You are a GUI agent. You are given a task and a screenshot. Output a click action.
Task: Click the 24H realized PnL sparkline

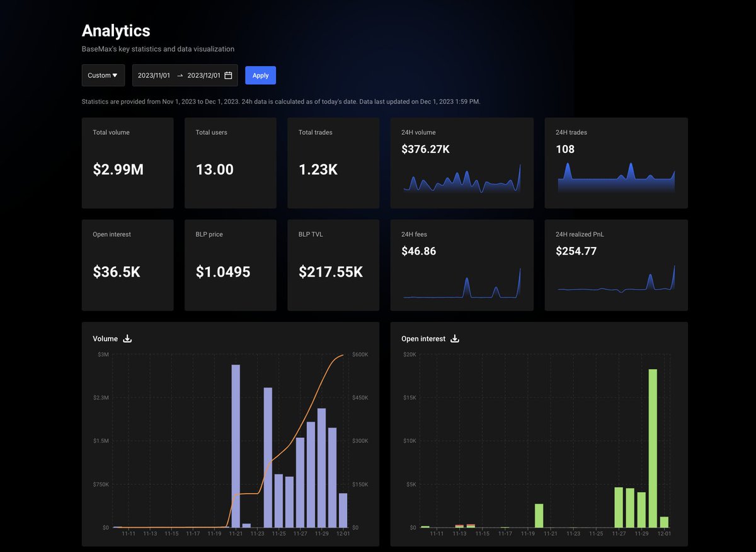pyautogui.click(x=616, y=279)
